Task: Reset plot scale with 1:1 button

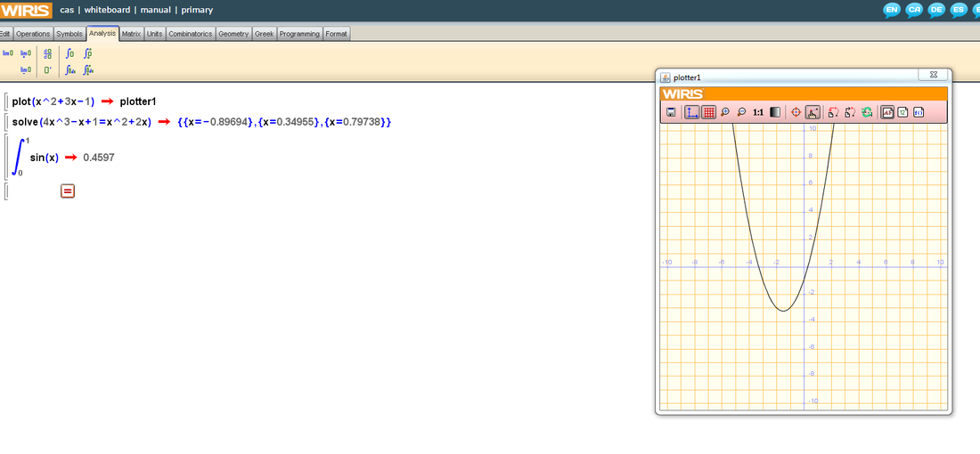Action: [x=758, y=112]
